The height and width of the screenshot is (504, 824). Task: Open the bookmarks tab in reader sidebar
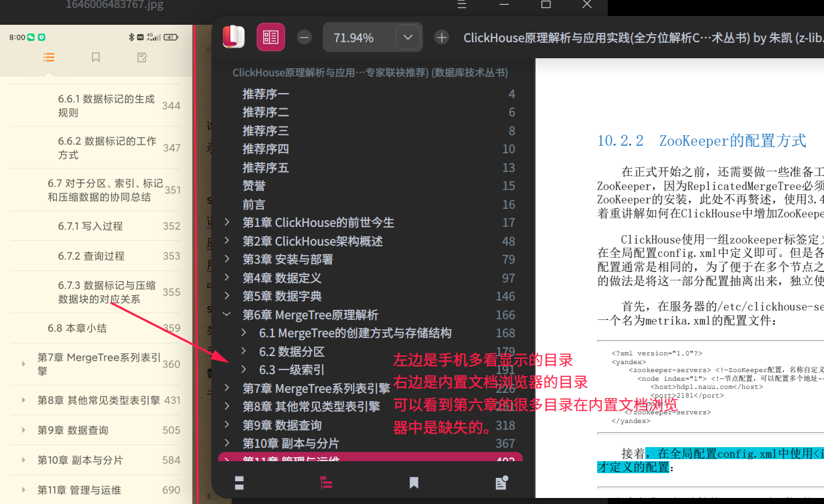coord(414,483)
